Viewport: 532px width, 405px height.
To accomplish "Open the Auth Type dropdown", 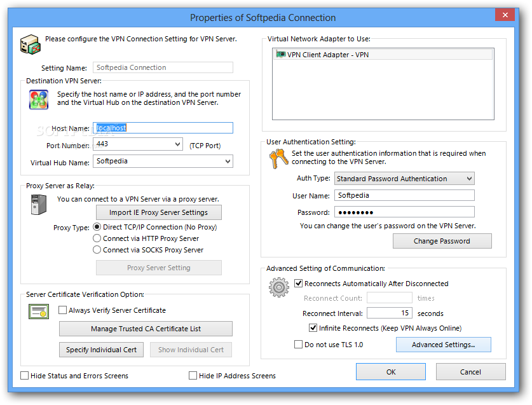I will click(x=469, y=179).
